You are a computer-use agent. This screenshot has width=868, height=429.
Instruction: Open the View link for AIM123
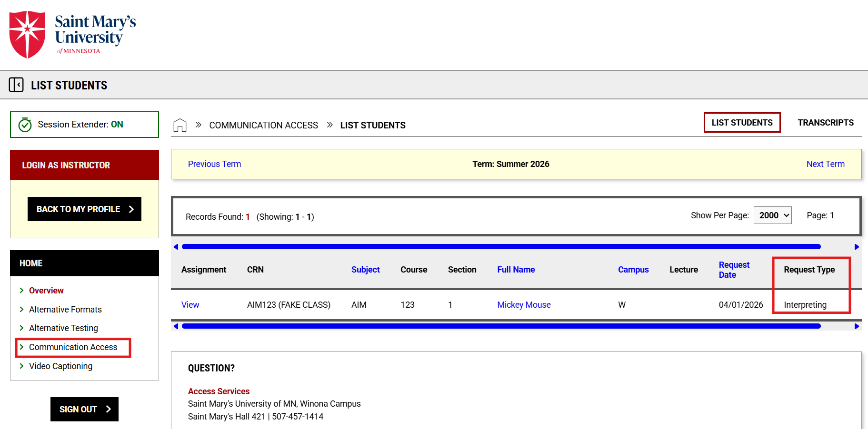190,305
